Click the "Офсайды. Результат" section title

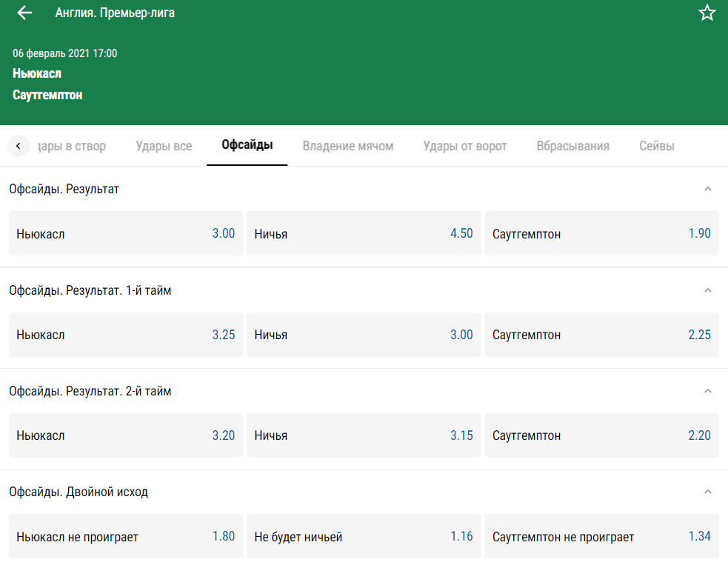tap(64, 189)
